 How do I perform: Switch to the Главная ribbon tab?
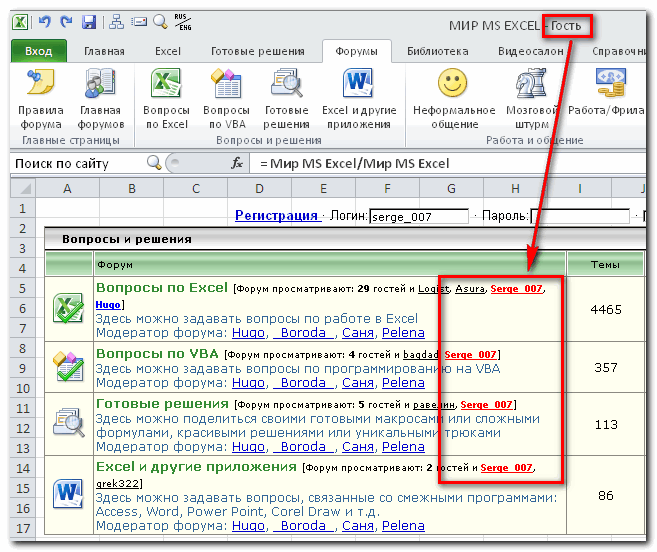104,51
